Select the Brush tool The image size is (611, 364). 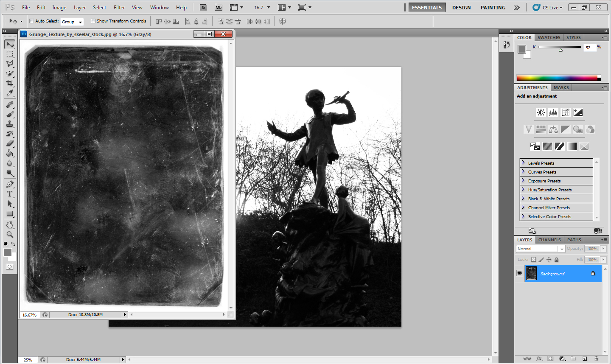[x=10, y=114]
